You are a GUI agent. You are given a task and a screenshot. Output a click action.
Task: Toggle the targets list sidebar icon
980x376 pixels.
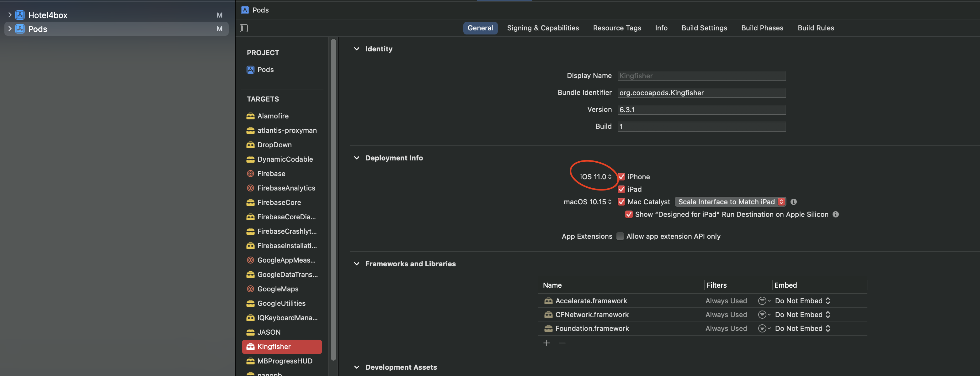(244, 28)
